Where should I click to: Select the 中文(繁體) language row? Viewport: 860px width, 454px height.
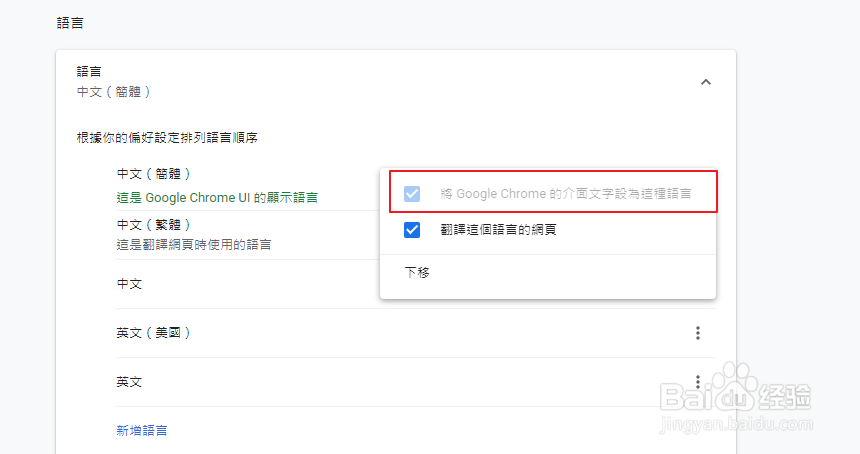(248, 235)
